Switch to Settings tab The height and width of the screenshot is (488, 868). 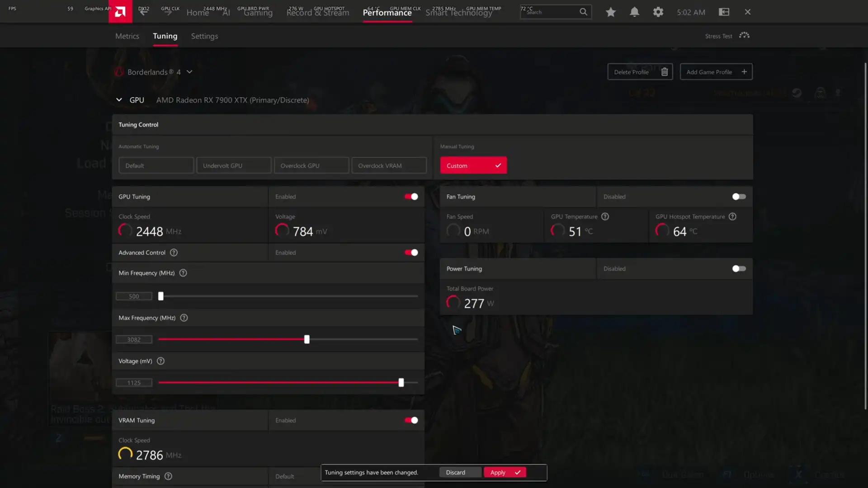(x=204, y=36)
